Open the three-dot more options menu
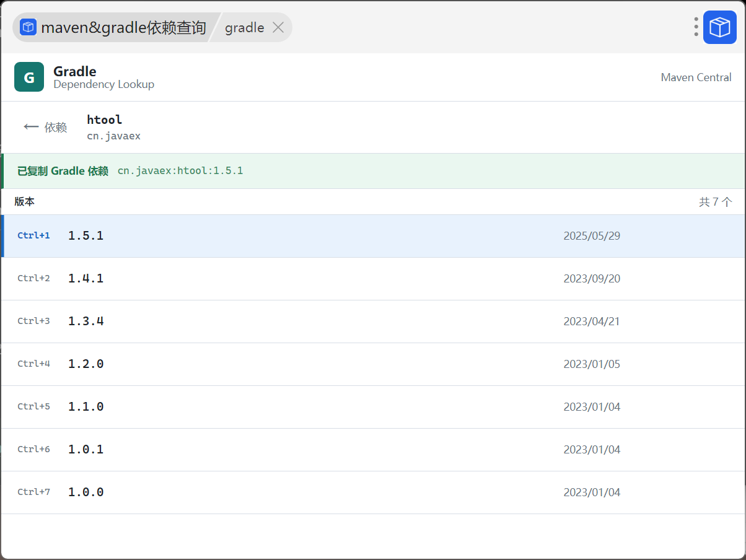Screen dimensions: 746x560 (696, 27)
